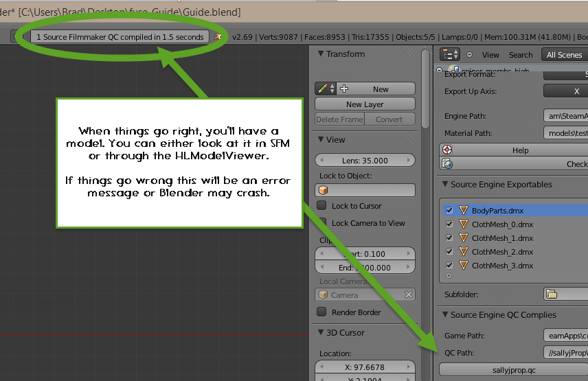Click the Engine Path input field

point(566,116)
